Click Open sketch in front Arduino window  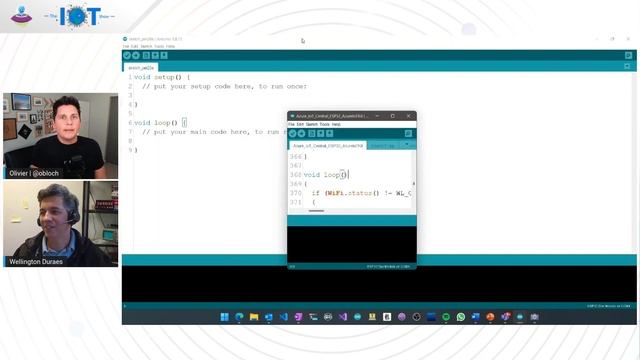pyautogui.click(x=321, y=133)
